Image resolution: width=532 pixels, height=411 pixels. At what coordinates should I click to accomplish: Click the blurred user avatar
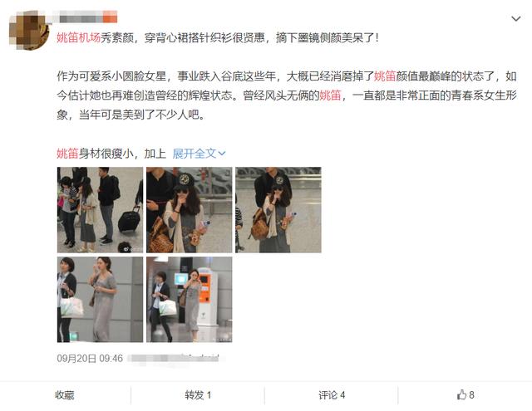(30, 31)
